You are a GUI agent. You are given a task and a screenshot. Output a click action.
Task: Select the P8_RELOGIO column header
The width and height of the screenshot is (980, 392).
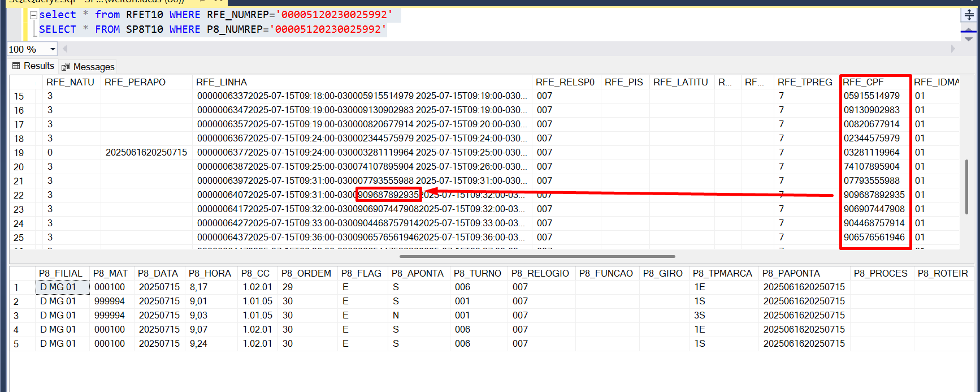541,274
